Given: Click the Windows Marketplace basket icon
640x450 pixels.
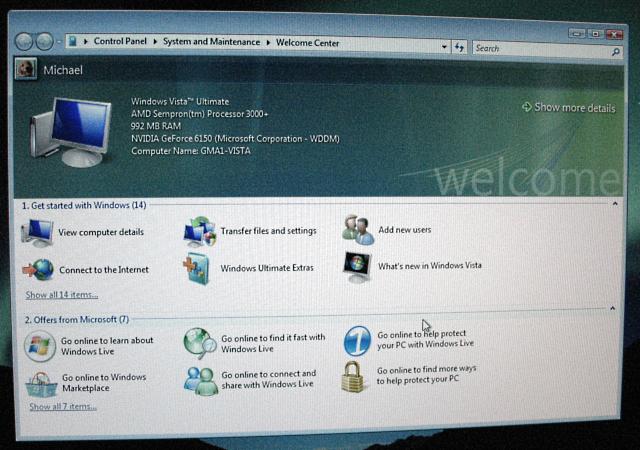Looking at the screenshot, I should 40,383.
